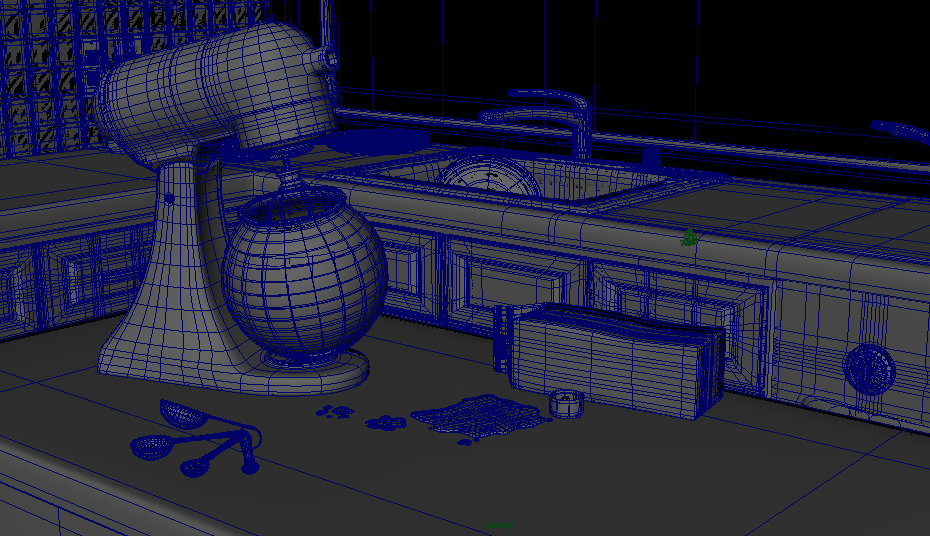Click the flat dish behind the mixer
Image resolution: width=930 pixels, height=536 pixels.
tap(375, 140)
